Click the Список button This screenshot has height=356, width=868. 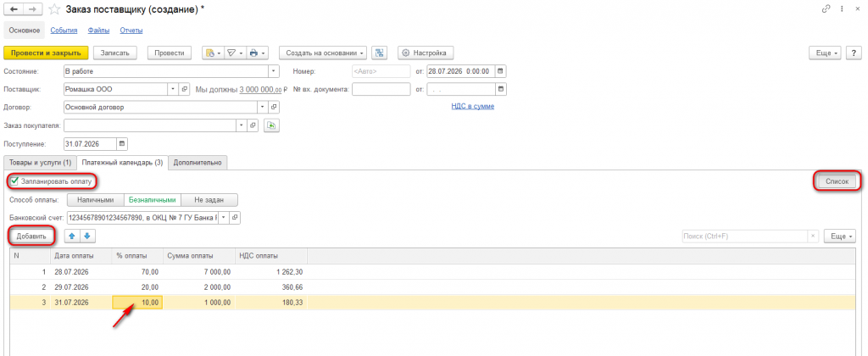(x=837, y=181)
